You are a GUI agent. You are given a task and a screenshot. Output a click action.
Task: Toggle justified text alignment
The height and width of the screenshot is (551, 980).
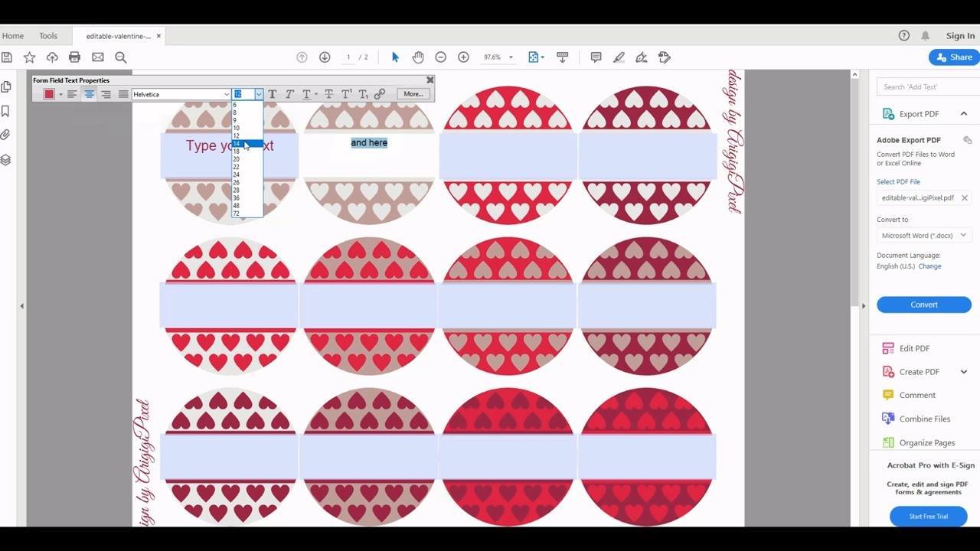coord(123,94)
